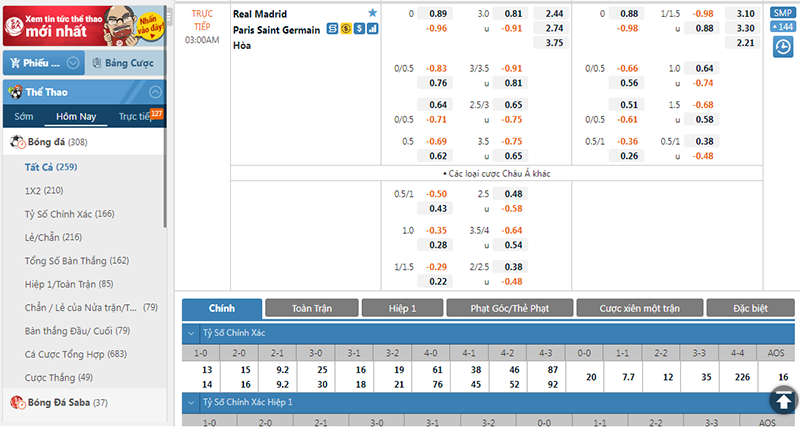Open the Phạt Góc/Thẻ Phạt tab
This screenshot has width=800, height=427.
click(509, 308)
